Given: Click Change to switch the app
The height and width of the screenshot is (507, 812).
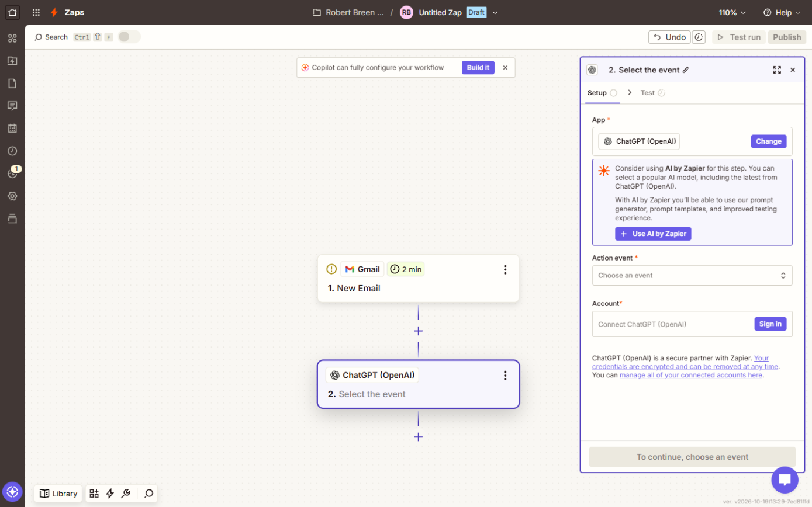Looking at the screenshot, I should 768,141.
